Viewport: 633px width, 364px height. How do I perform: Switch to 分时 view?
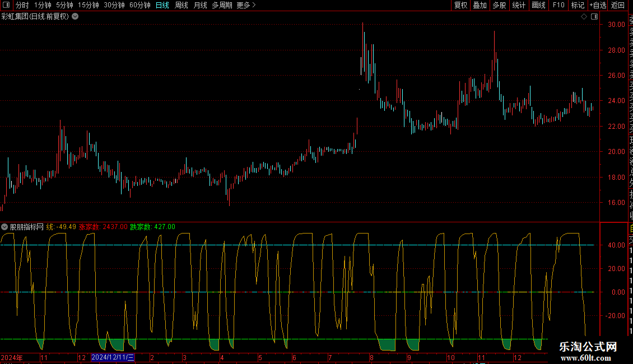pyautogui.click(x=22, y=5)
